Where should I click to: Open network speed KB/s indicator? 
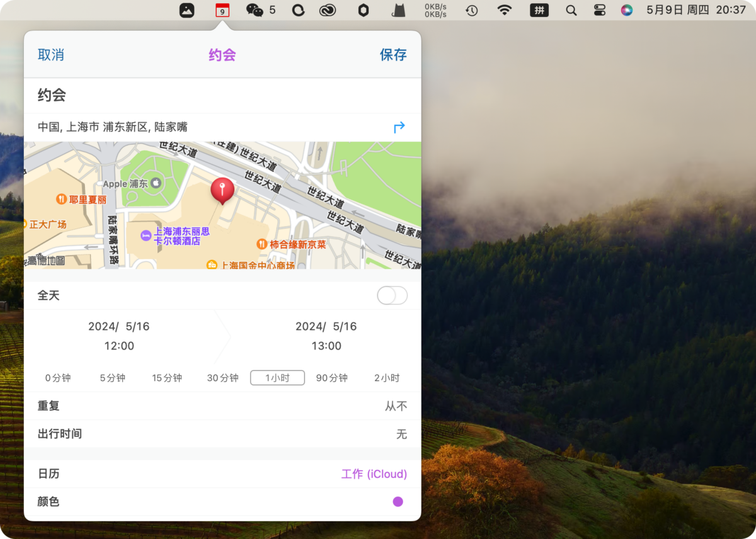coord(436,10)
